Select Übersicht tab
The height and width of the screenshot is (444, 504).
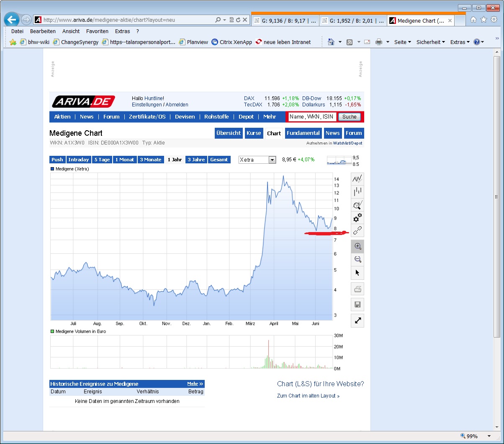pyautogui.click(x=229, y=133)
